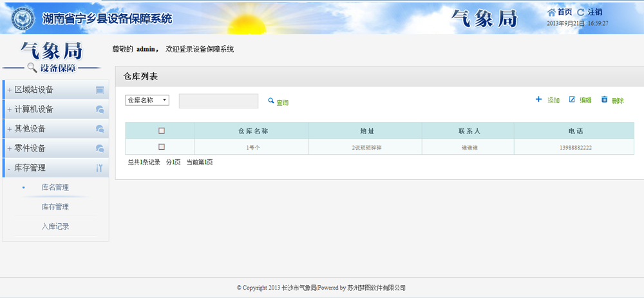Click the plus icon for 添加
644x298 pixels.
coord(538,99)
